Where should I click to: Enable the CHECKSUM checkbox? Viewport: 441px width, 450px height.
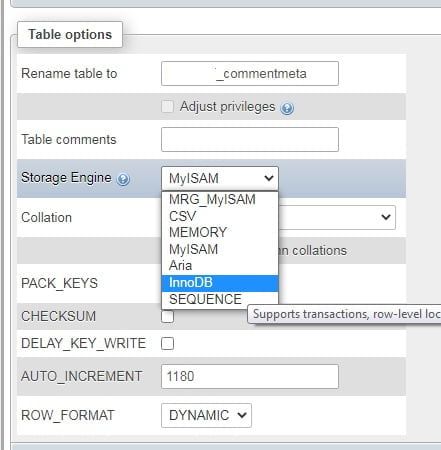(167, 316)
